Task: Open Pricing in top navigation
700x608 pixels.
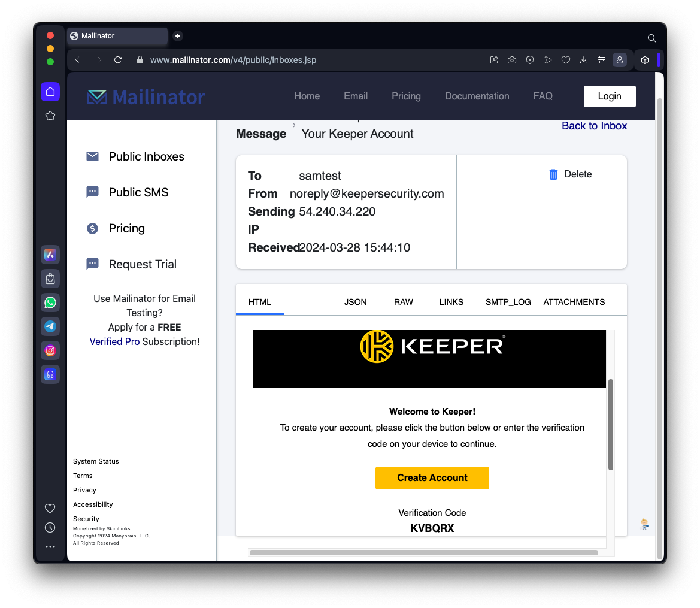Action: tap(406, 96)
